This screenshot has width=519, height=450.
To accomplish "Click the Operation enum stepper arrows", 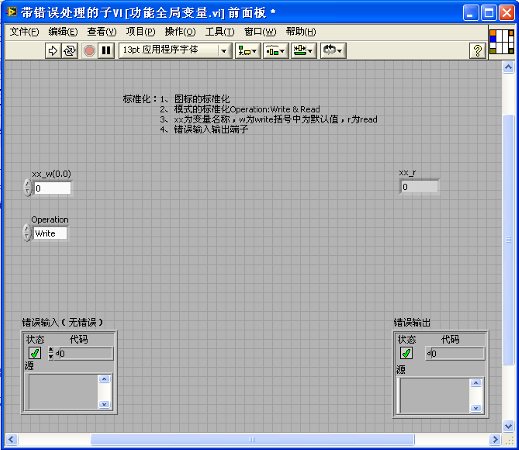I will [28, 233].
